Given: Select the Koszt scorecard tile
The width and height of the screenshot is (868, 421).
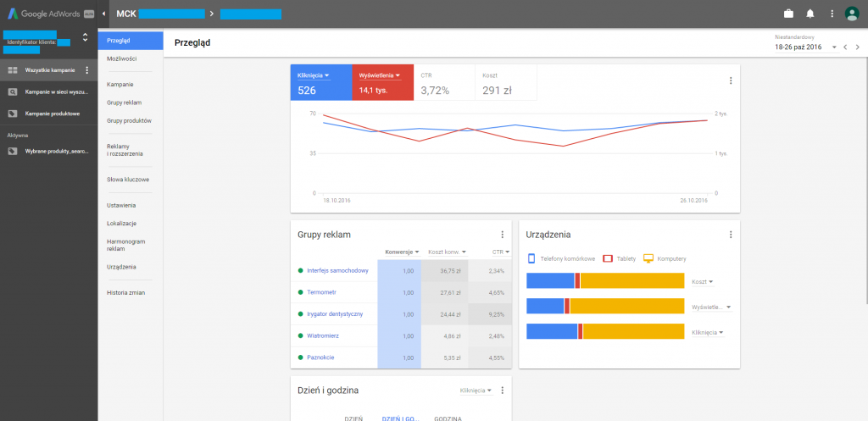Looking at the screenshot, I should coord(506,82).
